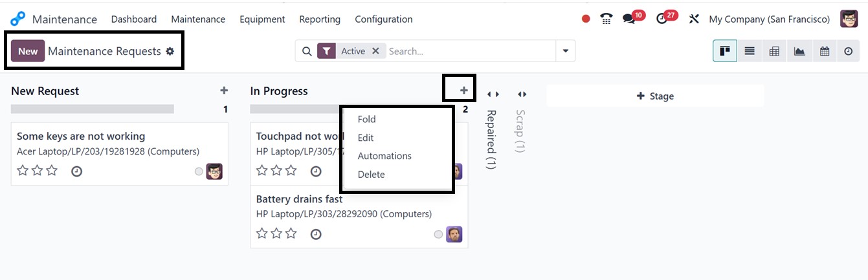
Task: Open the calendar view
Action: (824, 51)
